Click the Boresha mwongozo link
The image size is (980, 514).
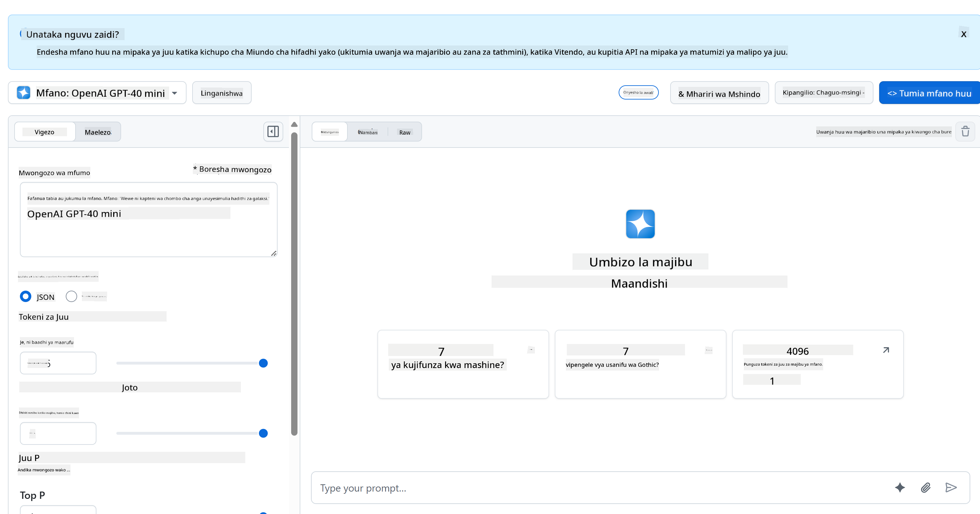click(232, 170)
